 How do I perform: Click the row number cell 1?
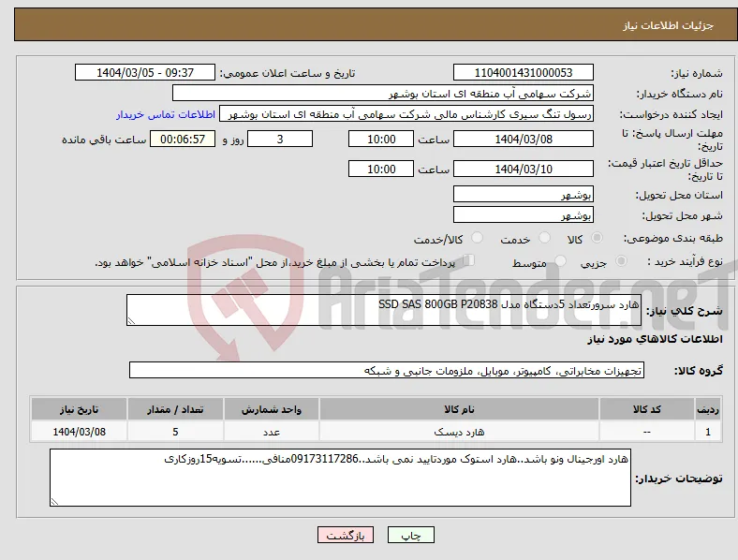click(x=708, y=432)
